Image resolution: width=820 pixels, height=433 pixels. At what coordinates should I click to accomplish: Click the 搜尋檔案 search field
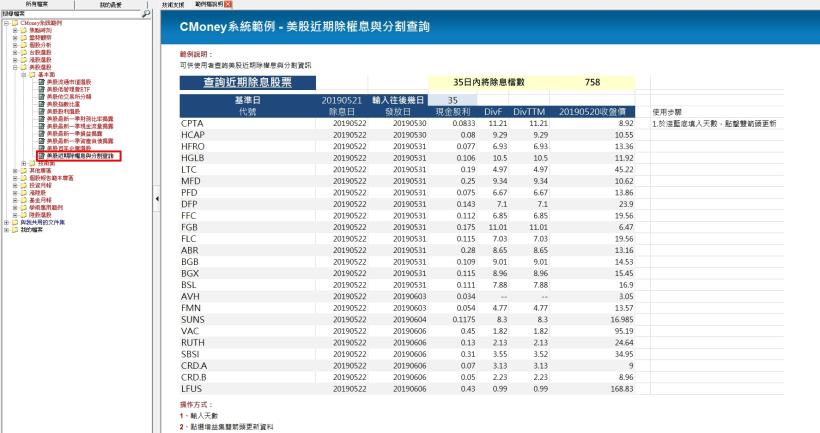point(71,14)
